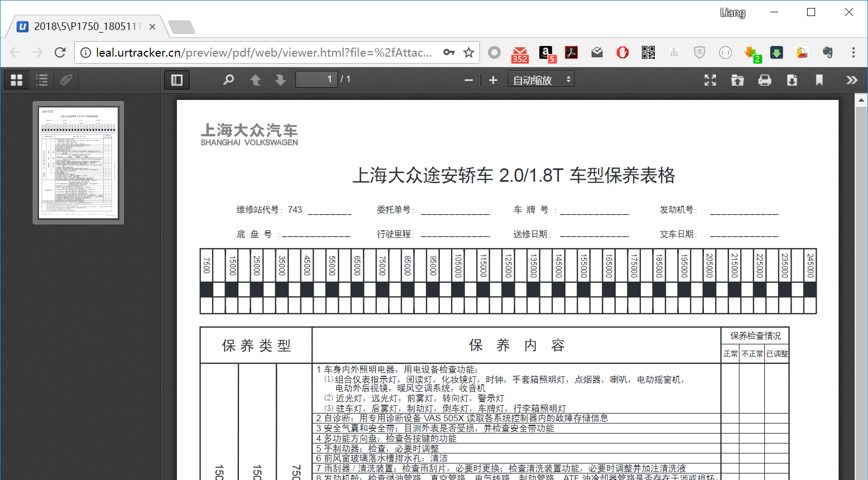This screenshot has width=868, height=480.
Task: Click the 保养类型 table header
Action: click(257, 345)
